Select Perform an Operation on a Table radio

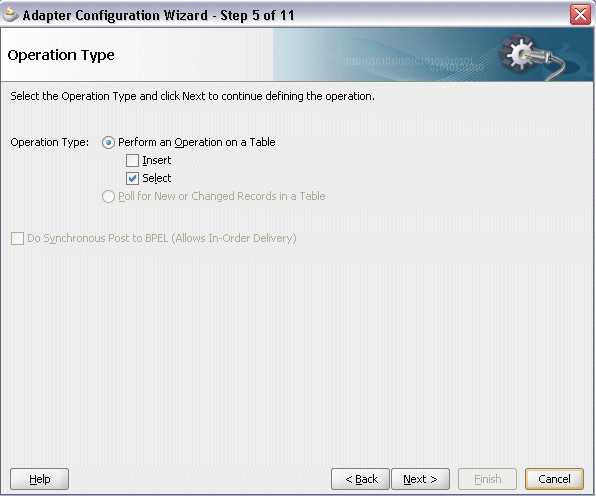(108, 143)
